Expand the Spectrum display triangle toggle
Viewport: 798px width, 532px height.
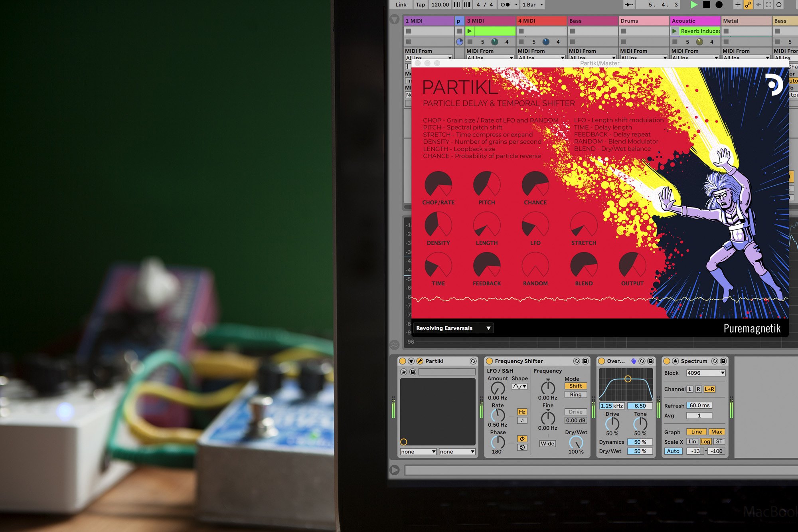pyautogui.click(x=675, y=361)
